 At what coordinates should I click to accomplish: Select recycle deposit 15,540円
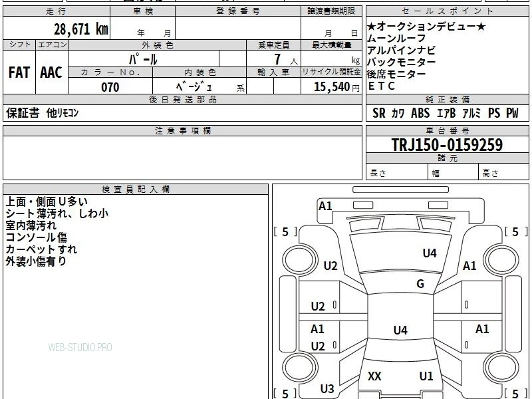point(336,87)
